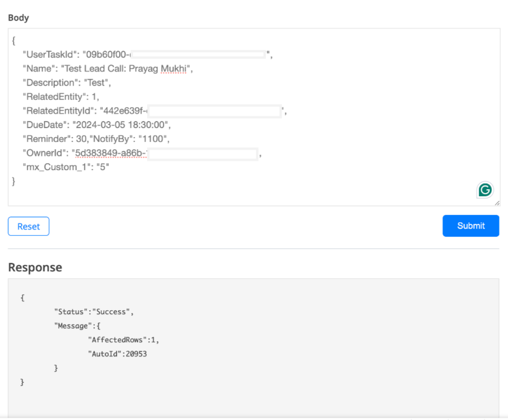This screenshot has width=508, height=420.
Task: Click the underlined word Mukhi
Action: click(174, 69)
